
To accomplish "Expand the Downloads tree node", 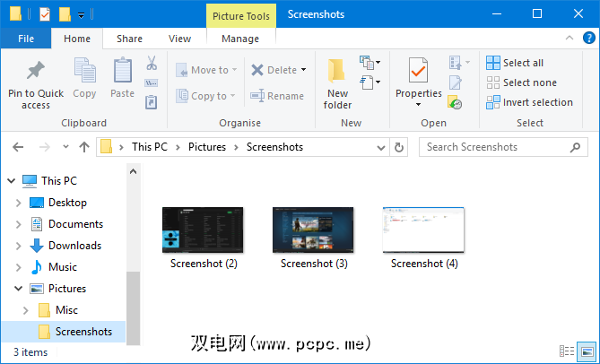I will (18, 246).
